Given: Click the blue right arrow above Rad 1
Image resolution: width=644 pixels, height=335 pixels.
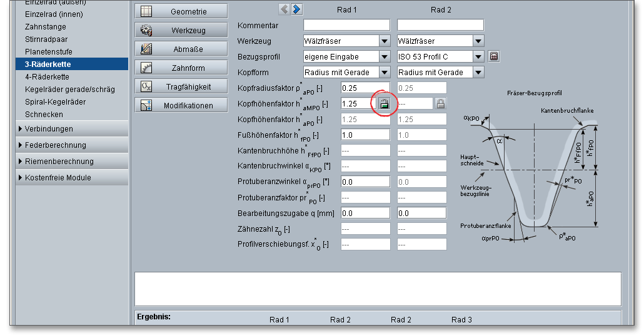Looking at the screenshot, I should pyautogui.click(x=296, y=9).
